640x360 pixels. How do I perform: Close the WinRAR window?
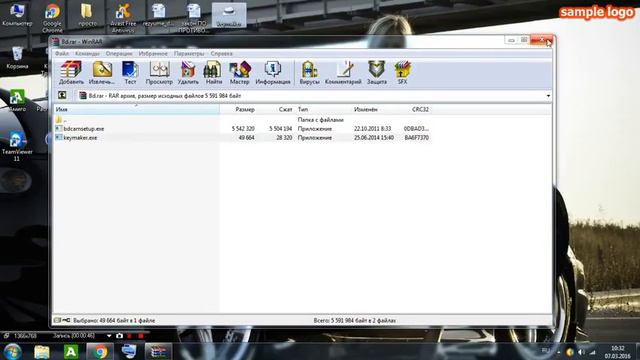pyautogui.click(x=542, y=40)
